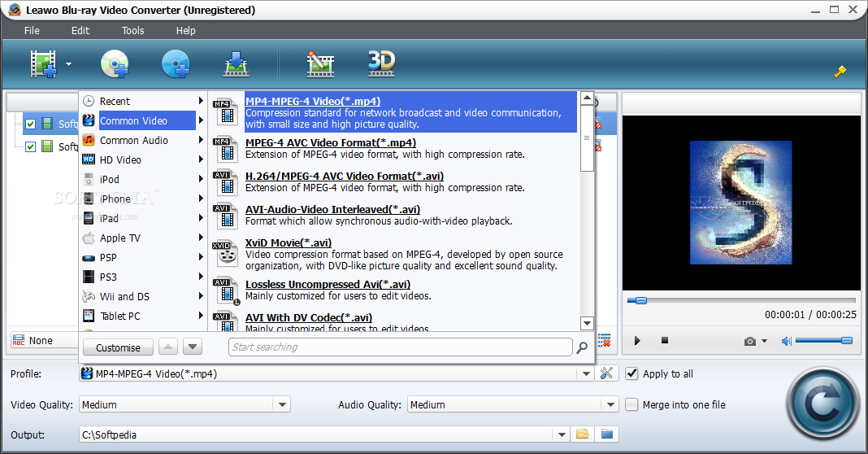Screen dimensions: 868x454
Task: Open the Audio Quality dropdown
Action: (x=610, y=404)
